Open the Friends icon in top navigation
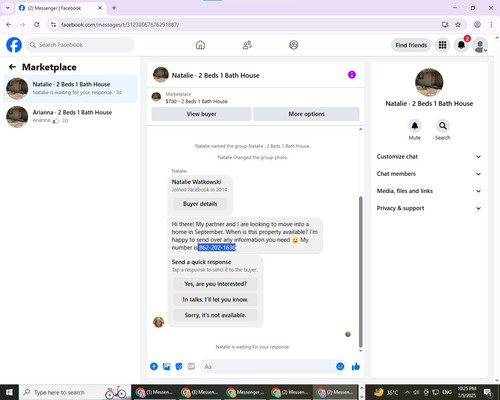Screen dimensions: 500x400 click(247, 45)
